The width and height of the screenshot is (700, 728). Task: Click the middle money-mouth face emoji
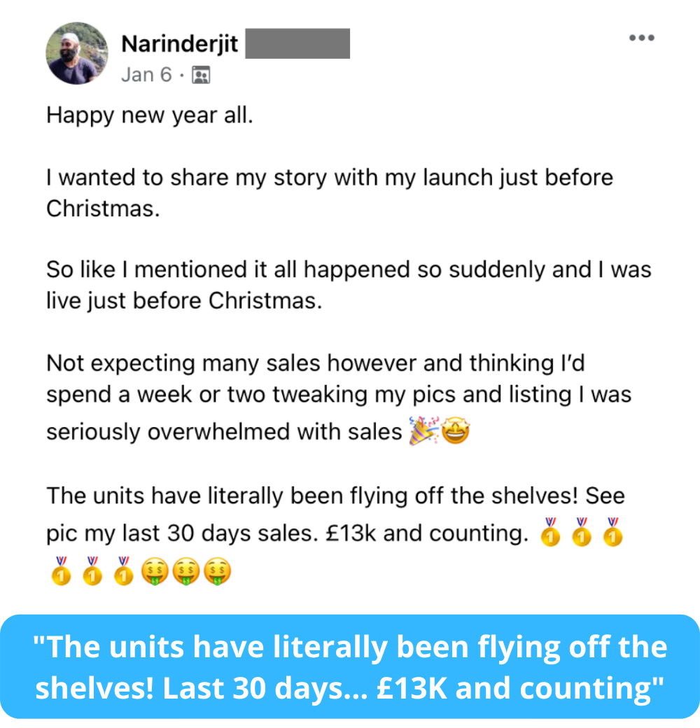(x=185, y=573)
